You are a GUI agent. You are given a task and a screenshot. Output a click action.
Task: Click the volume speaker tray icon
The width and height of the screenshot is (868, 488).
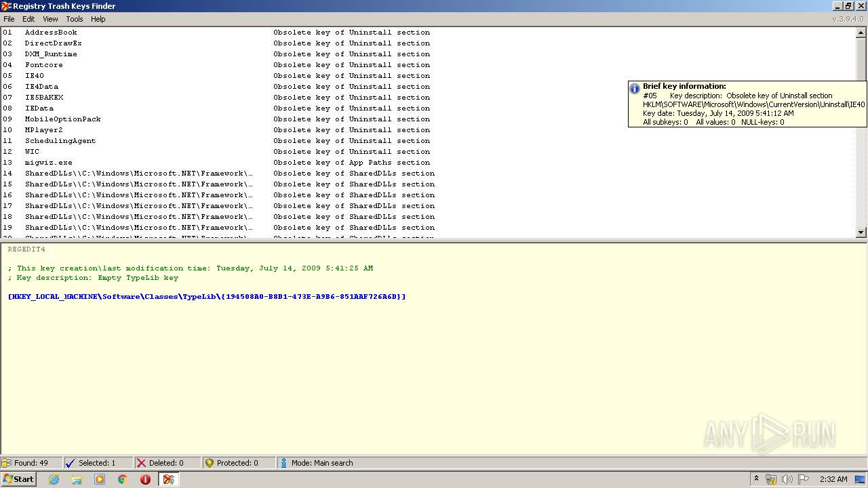[787, 479]
